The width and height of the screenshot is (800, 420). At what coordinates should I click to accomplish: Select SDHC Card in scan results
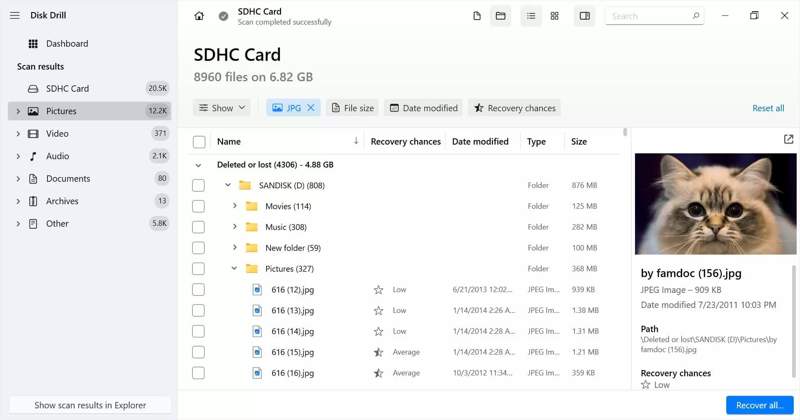pos(89,88)
